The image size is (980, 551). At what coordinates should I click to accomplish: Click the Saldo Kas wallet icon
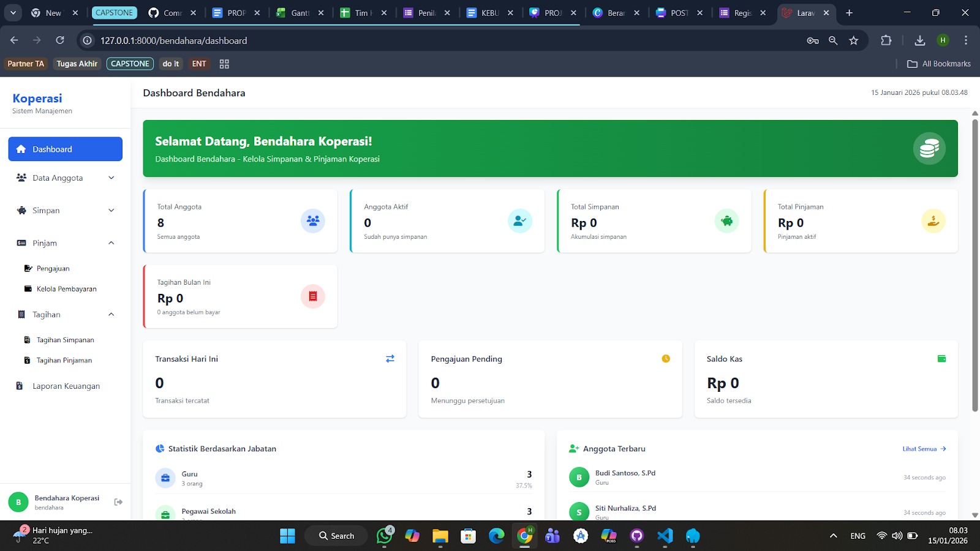coord(941,359)
